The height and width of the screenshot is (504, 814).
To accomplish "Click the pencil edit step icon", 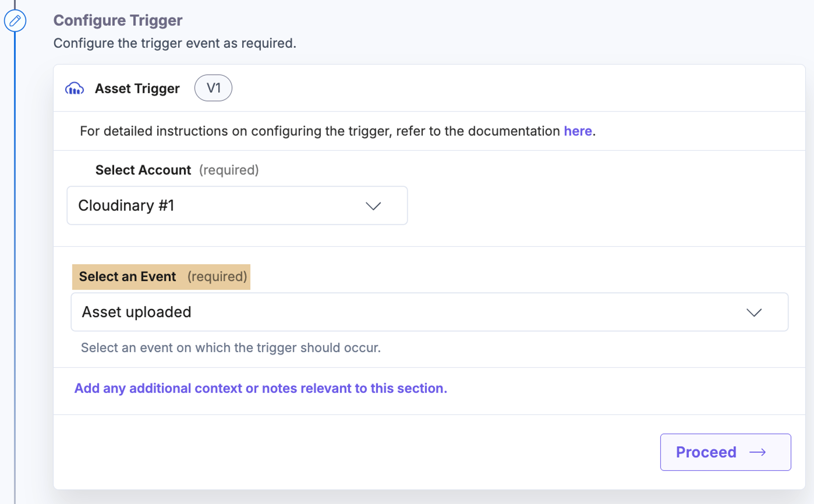I will (x=15, y=21).
